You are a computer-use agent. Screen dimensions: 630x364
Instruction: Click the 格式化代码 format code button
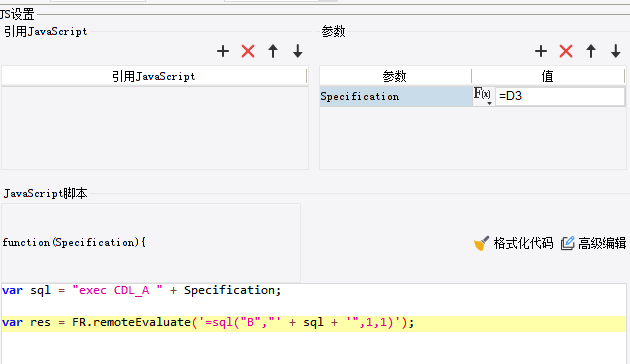[x=513, y=243]
